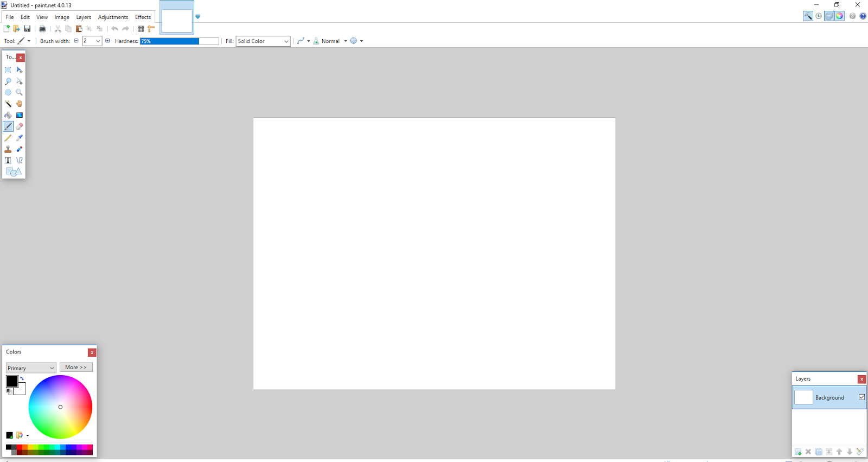Select the Paintbrush tool

point(8,126)
